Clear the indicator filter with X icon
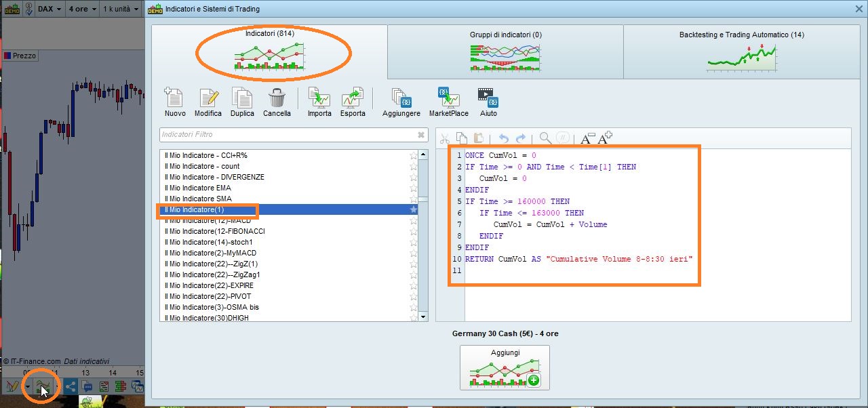 click(x=421, y=135)
